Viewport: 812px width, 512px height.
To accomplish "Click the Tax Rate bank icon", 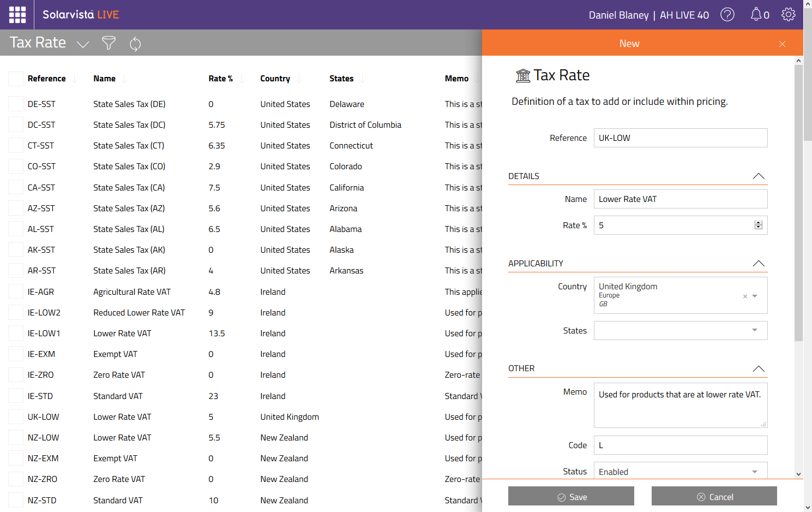I will tap(523, 75).
